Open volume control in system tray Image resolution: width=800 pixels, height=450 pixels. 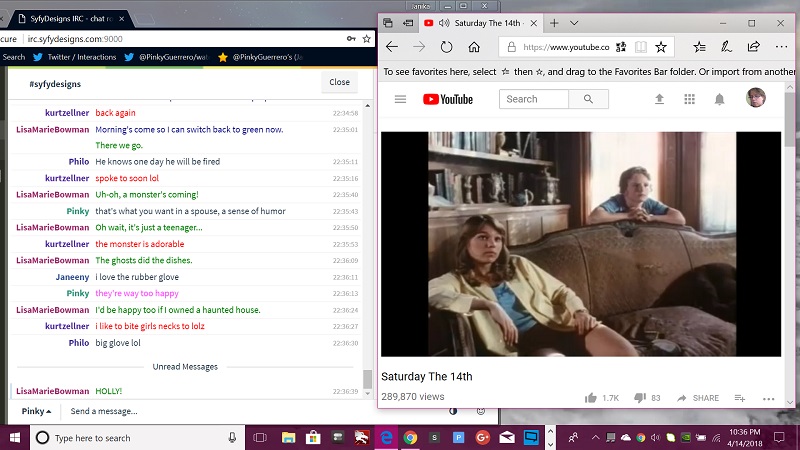click(656, 438)
